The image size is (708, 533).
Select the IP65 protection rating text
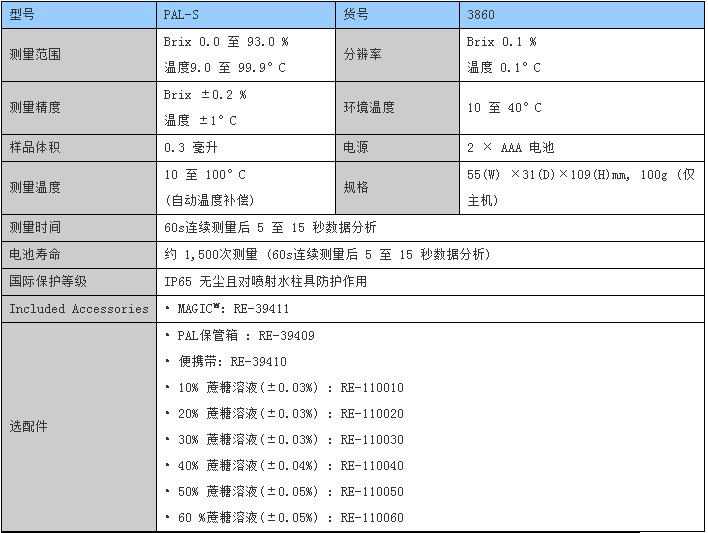click(265, 281)
